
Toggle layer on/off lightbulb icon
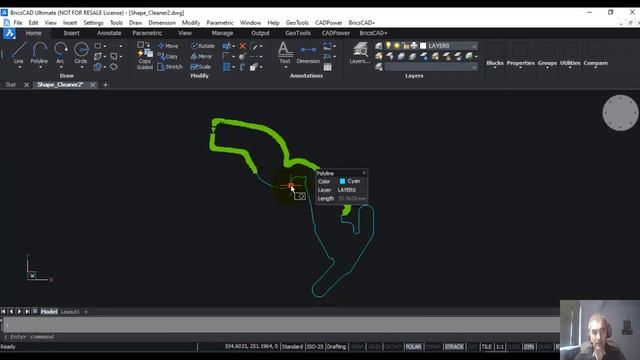(x=388, y=45)
